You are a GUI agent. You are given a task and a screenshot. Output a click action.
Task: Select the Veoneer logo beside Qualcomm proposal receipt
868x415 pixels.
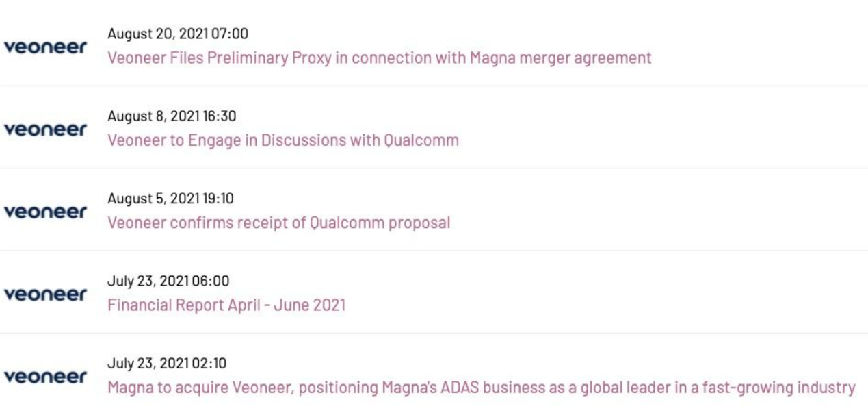(46, 212)
